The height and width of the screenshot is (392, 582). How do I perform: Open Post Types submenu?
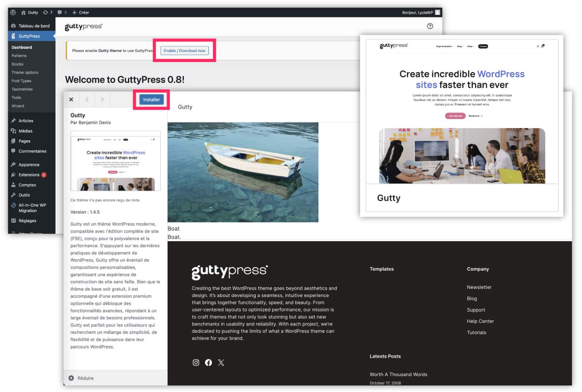(x=21, y=81)
